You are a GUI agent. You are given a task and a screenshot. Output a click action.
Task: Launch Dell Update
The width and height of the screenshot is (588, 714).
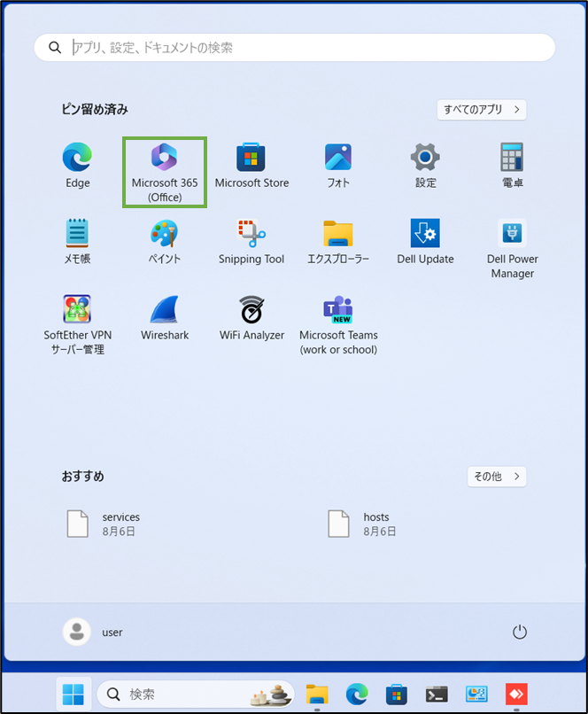click(x=425, y=241)
